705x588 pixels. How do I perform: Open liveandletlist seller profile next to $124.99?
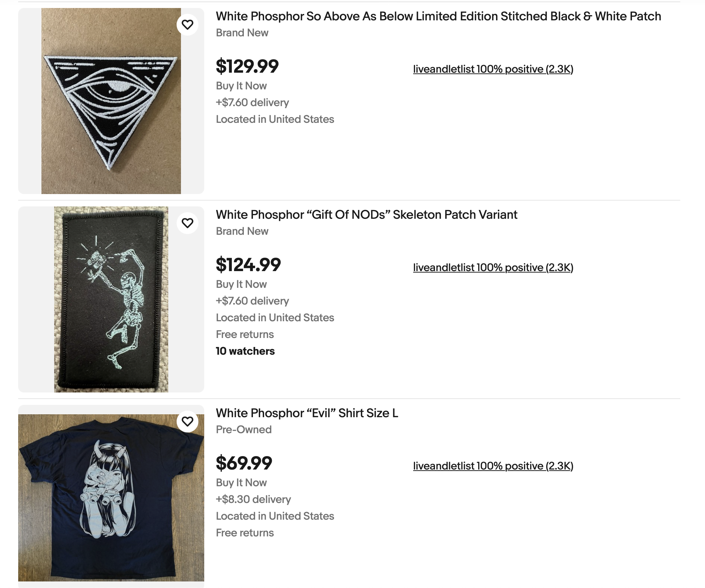493,267
